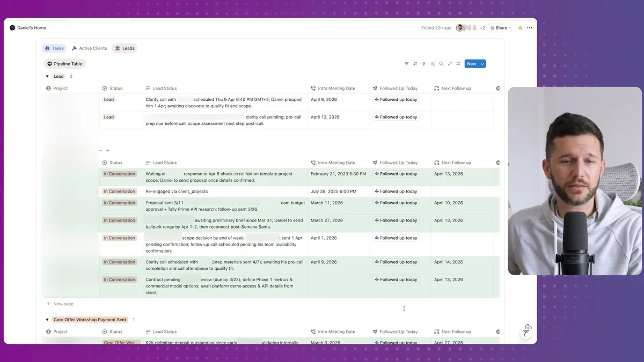644x362 pixels.
Task: Open the filter icon in the table toolbar
Action: click(x=406, y=63)
